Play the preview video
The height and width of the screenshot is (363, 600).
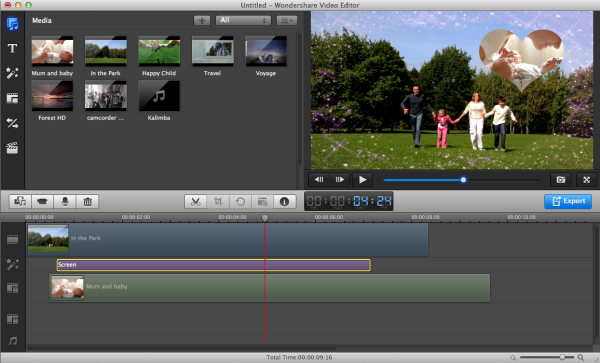362,180
